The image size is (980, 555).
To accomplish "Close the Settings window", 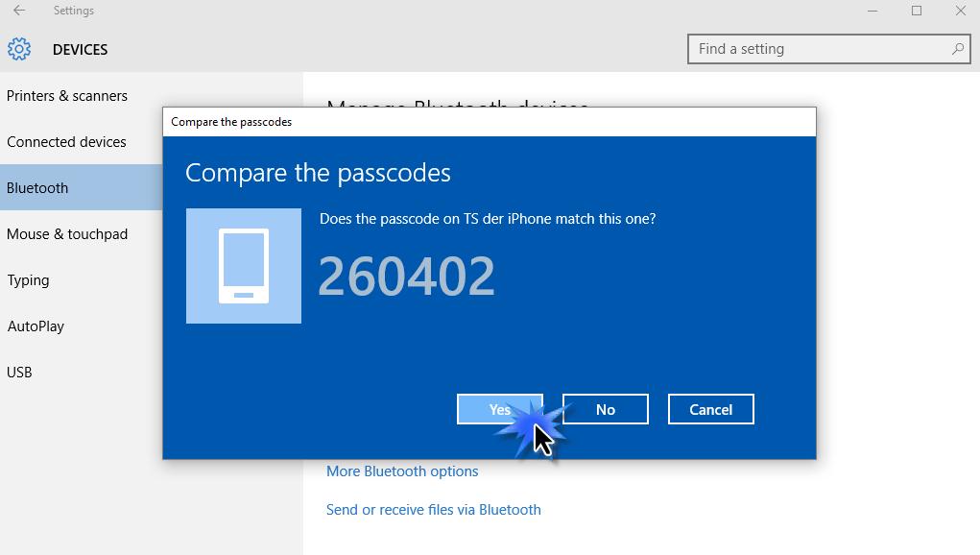I will point(960,11).
